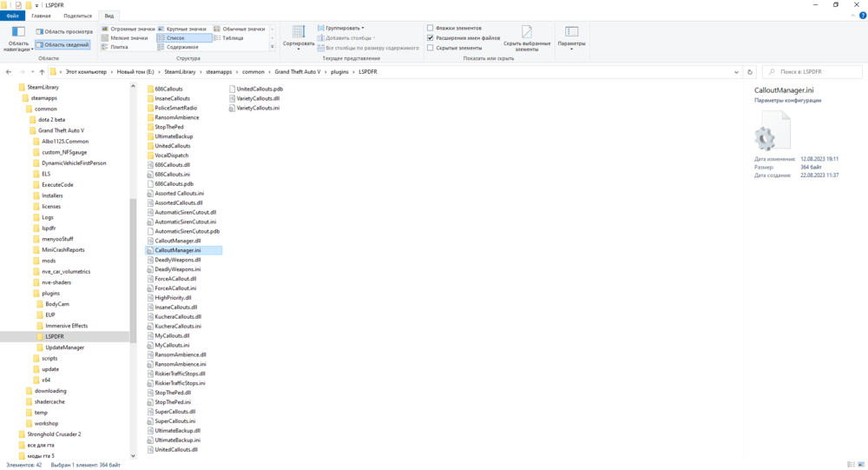Switch to the Главная ribbon tab
This screenshot has width=868, height=470.
click(41, 17)
